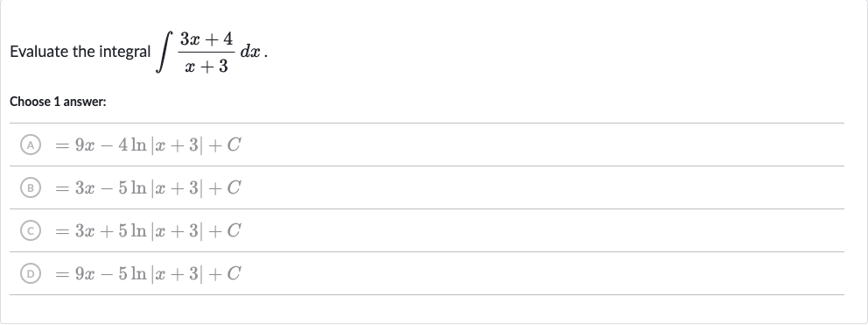Select the circle labeled B
This screenshot has height=325, width=868.
point(31,188)
